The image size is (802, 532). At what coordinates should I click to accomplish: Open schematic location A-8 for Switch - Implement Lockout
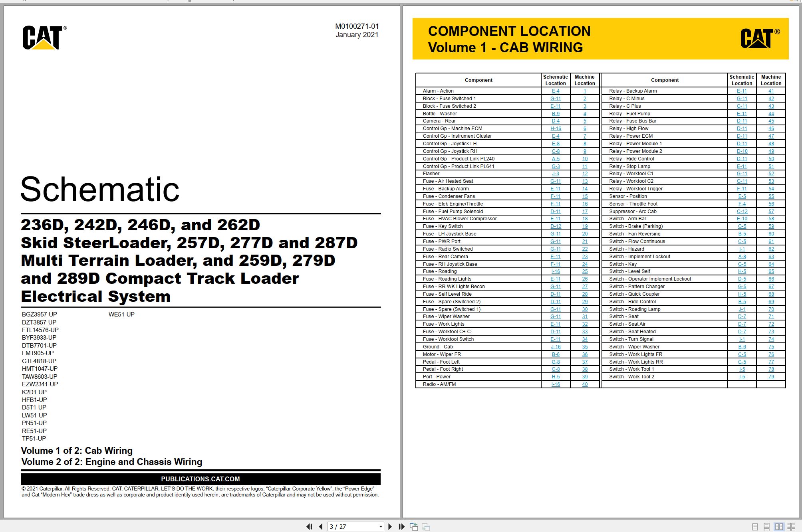pos(742,257)
